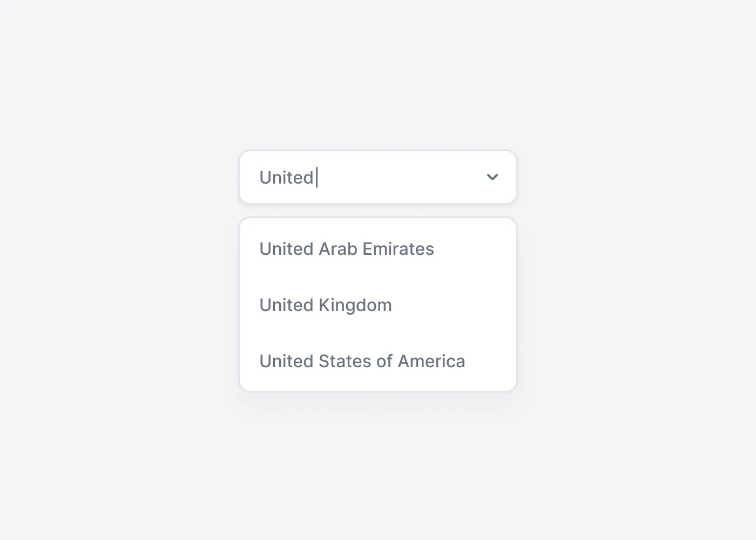Choose United Kingdom from the list
Viewport: 756px width, 540px height.
(378, 305)
